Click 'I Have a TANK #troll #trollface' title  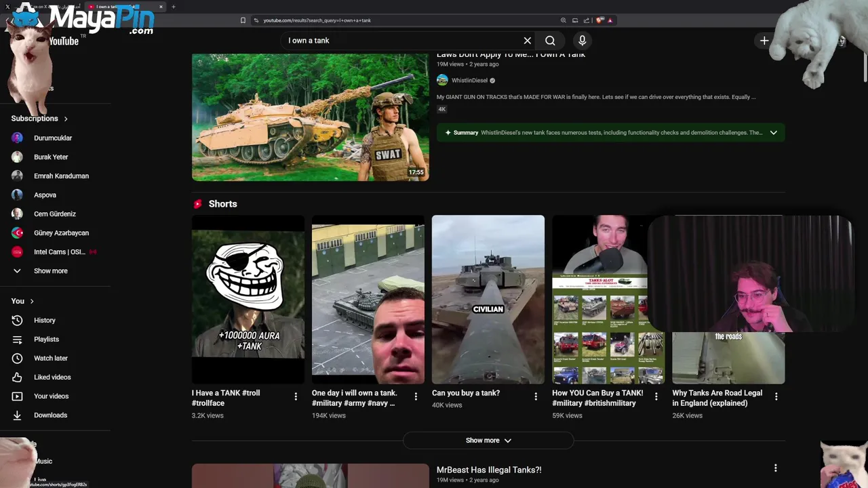coord(226,398)
